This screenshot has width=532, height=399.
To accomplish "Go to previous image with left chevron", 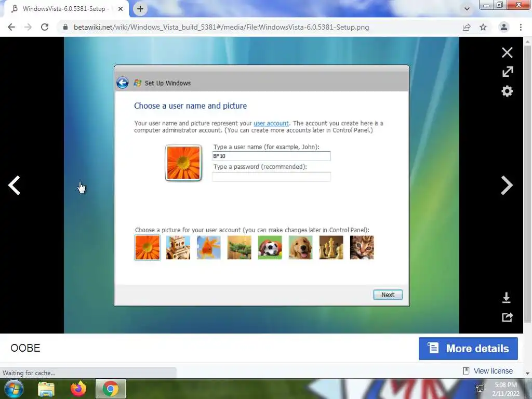I will point(14,185).
